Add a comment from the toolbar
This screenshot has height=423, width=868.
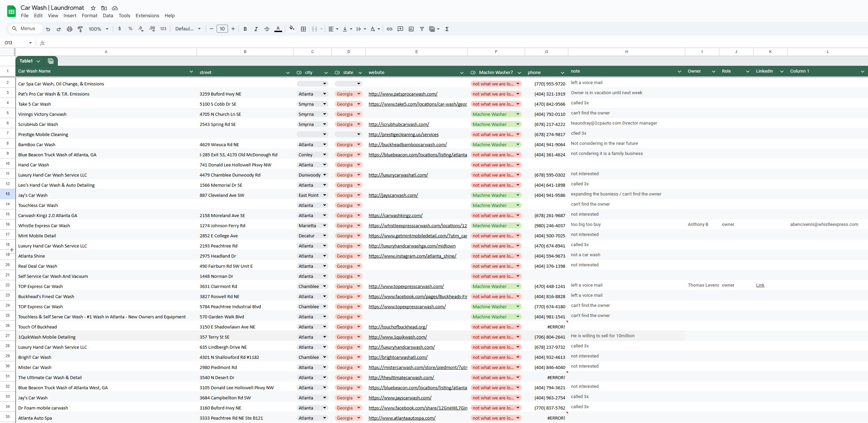click(400, 29)
